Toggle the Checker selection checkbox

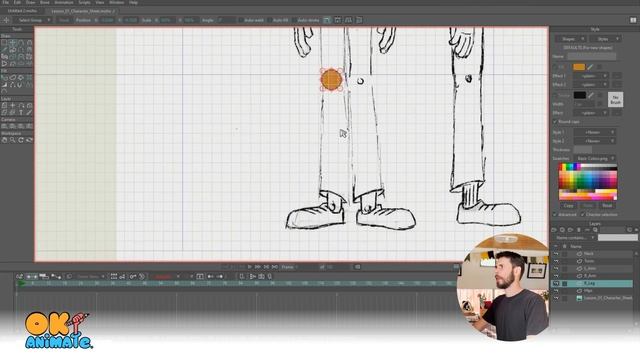coord(583,214)
